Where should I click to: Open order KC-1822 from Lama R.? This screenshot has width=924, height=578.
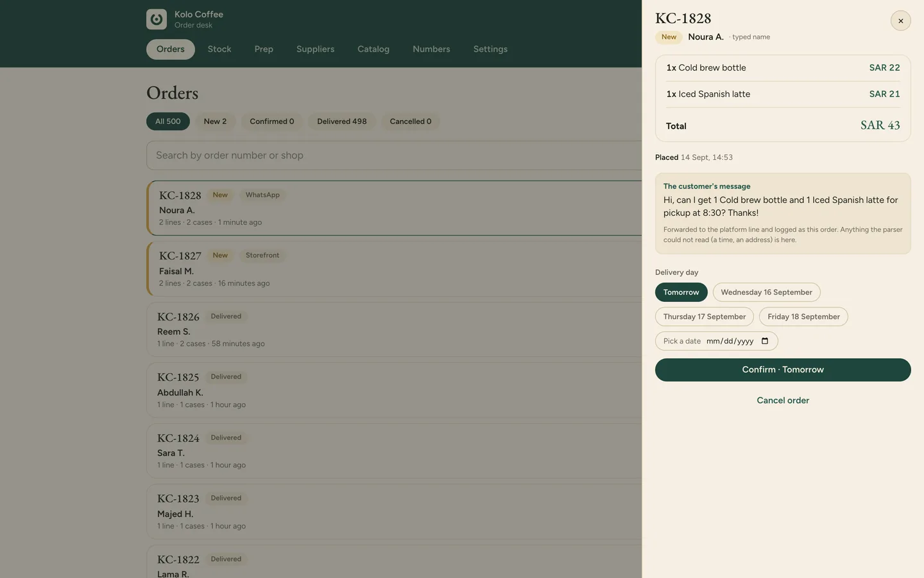(x=394, y=562)
